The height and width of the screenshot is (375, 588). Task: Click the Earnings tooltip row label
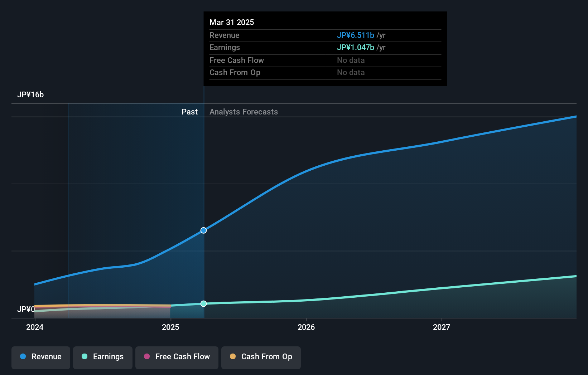225,47
